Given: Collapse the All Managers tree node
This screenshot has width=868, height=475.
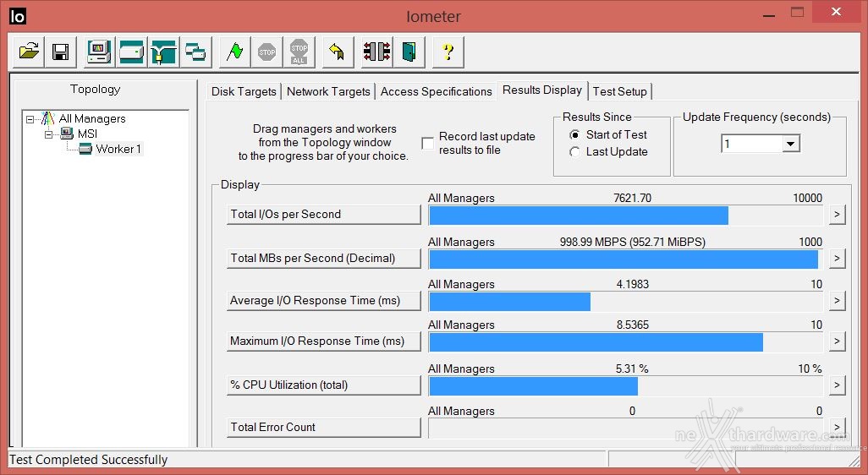Looking at the screenshot, I should point(30,119).
